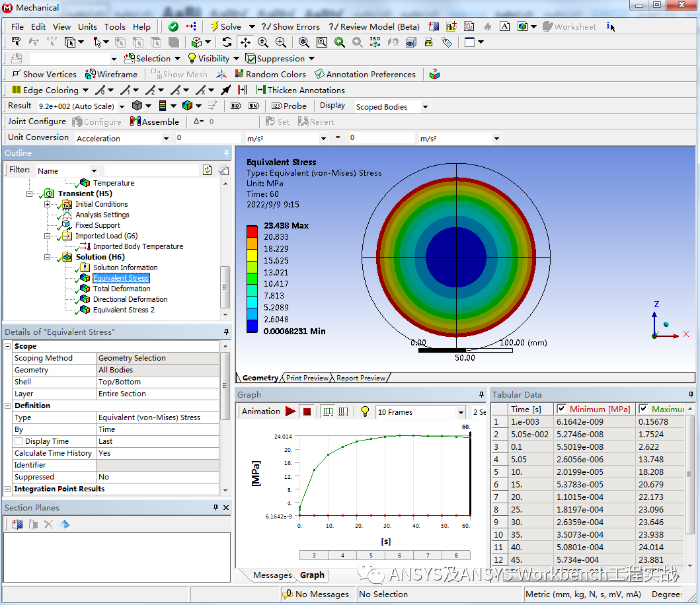Click frame 5 in the animation timeline bar
Screen dimensions: 700x605
(371, 555)
